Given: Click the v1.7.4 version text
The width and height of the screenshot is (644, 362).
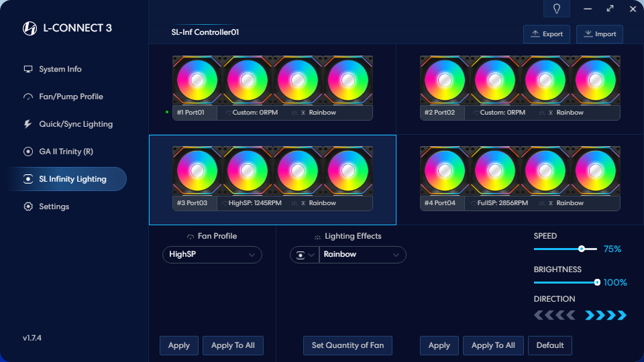Looking at the screenshot, I should click(32, 338).
